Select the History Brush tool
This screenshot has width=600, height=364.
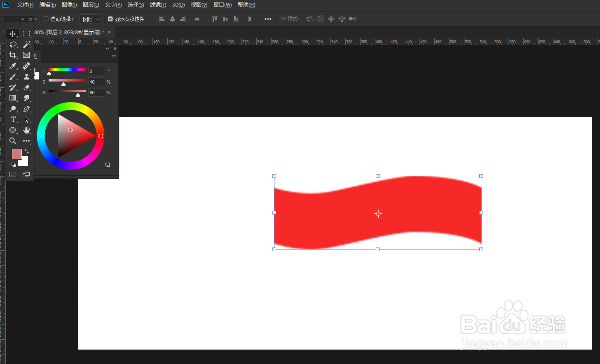13,87
